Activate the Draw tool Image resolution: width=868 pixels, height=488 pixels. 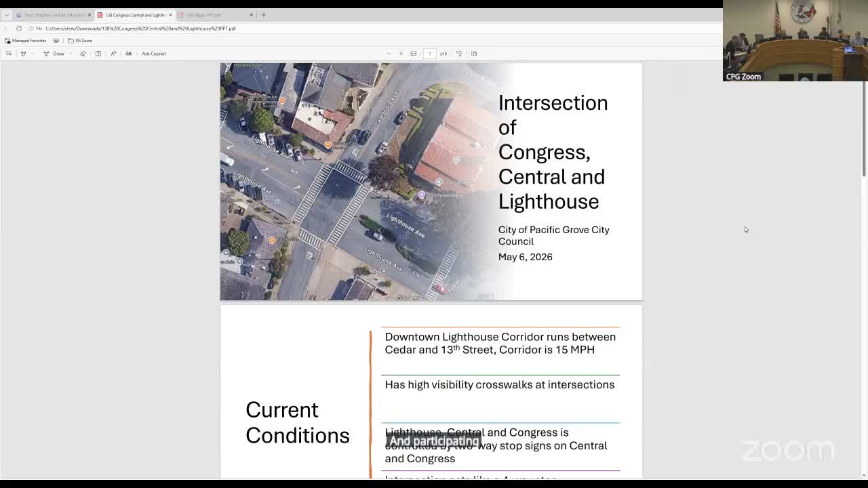pos(54,54)
